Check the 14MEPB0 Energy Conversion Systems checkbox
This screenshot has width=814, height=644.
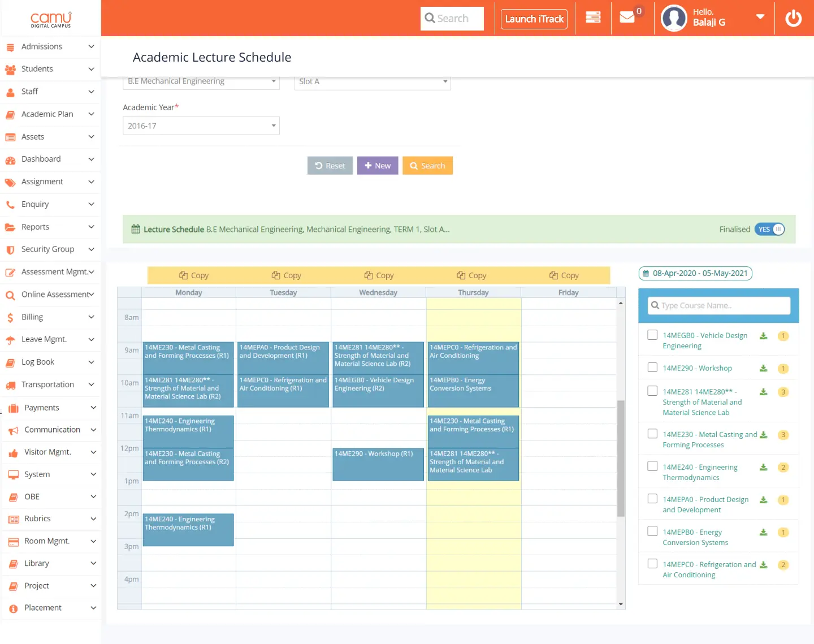[652, 531]
